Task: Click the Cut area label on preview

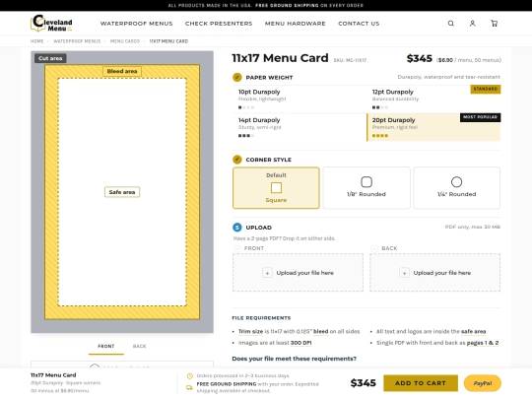Action: point(50,58)
